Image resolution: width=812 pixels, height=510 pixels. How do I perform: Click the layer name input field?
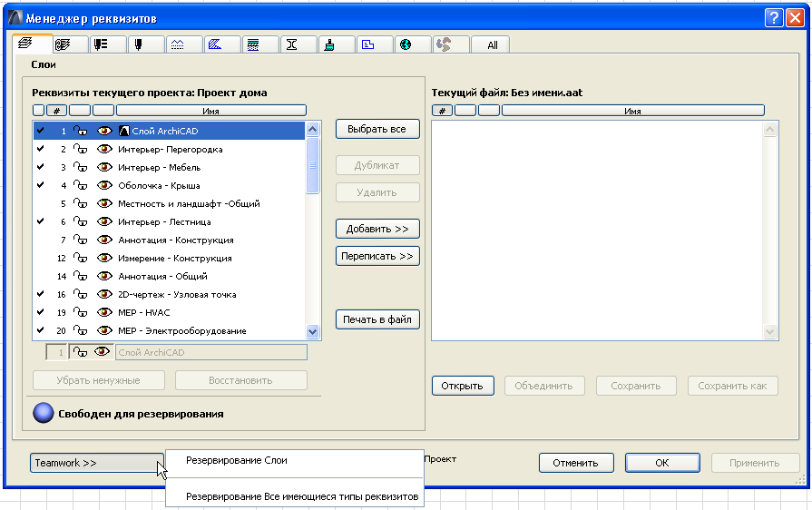click(211, 353)
